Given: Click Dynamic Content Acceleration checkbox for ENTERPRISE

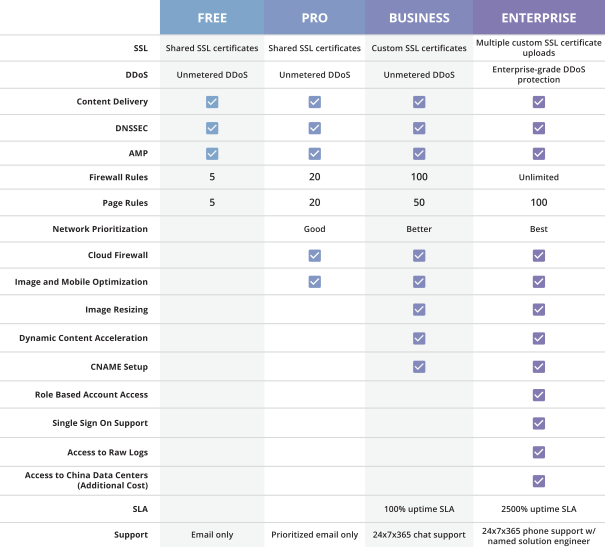Looking at the screenshot, I should coord(538,338).
